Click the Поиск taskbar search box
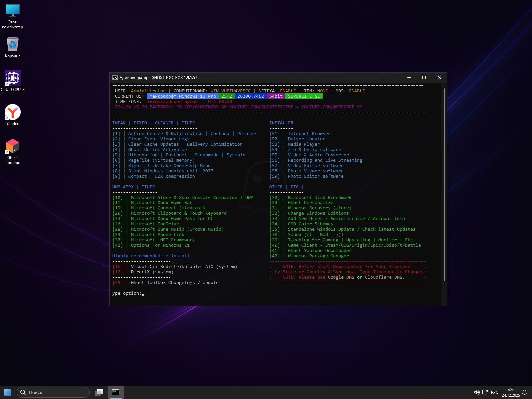 pyautogui.click(x=53, y=392)
